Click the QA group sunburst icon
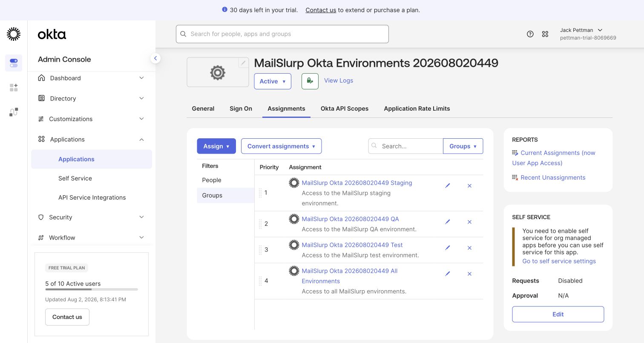The height and width of the screenshot is (343, 644). coord(294,219)
